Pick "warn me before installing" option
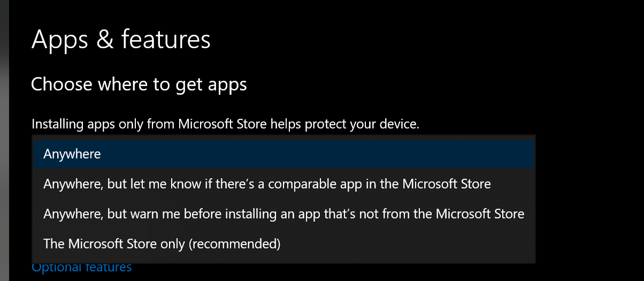Image resolution: width=644 pixels, height=281 pixels. pos(284,214)
